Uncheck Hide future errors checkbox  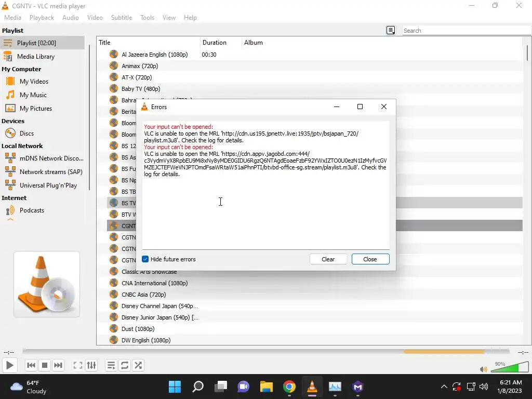tap(145, 259)
